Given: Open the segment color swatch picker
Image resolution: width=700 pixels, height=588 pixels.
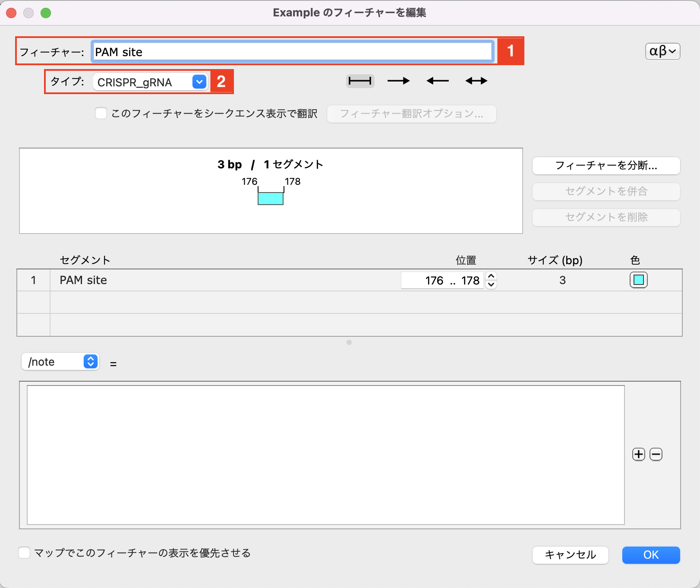Looking at the screenshot, I should (638, 280).
